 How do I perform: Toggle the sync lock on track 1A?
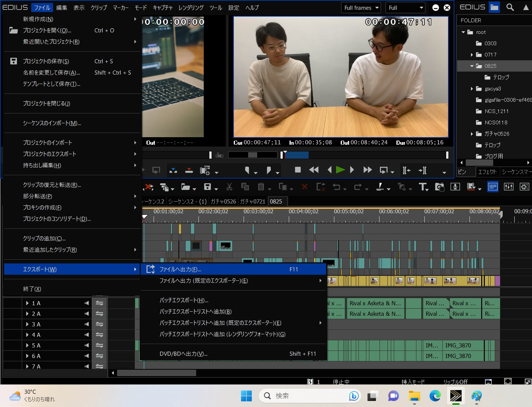coord(99,303)
